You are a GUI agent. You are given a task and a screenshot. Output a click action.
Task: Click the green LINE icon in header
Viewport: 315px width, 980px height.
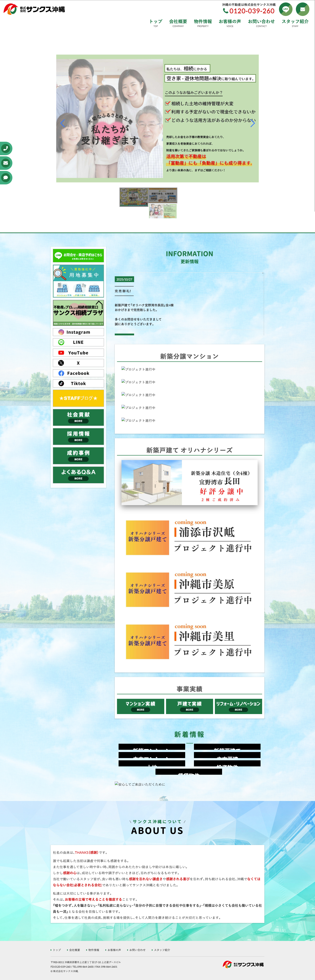click(x=285, y=9)
